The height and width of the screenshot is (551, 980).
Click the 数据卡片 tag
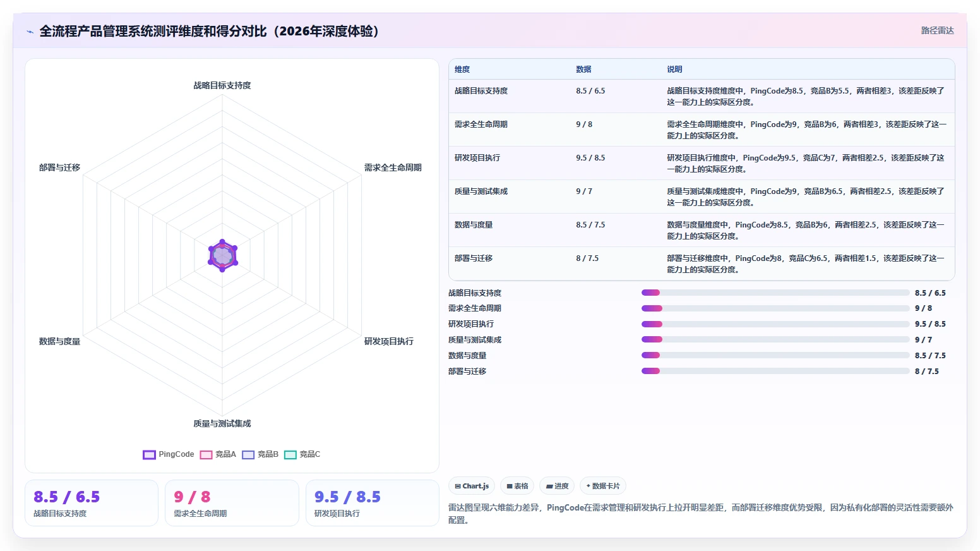coord(603,486)
